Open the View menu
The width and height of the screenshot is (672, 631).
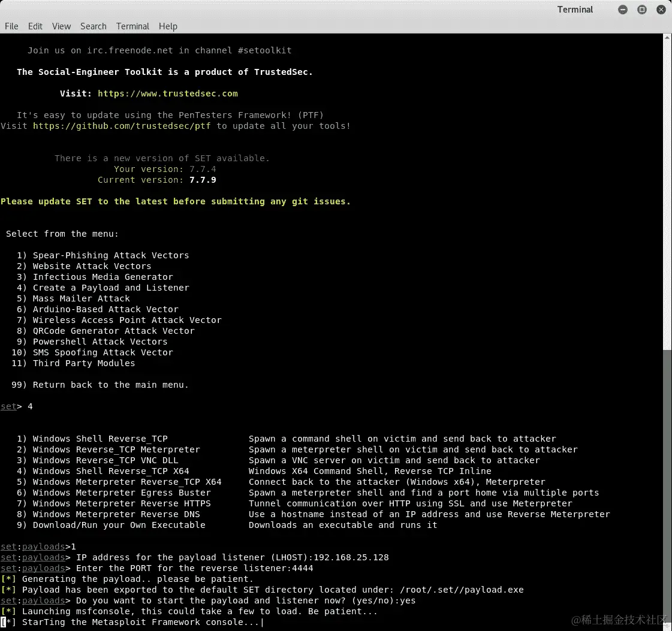click(61, 26)
